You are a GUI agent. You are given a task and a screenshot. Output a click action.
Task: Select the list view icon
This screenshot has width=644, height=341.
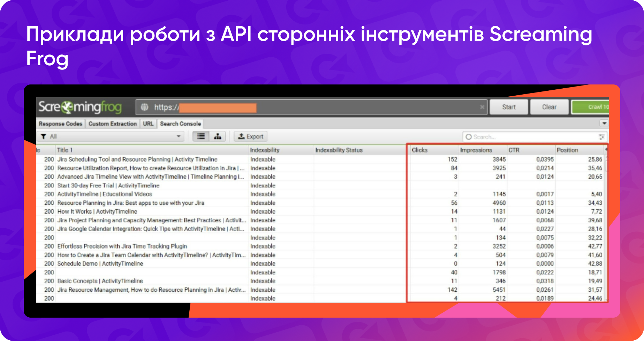[200, 136]
